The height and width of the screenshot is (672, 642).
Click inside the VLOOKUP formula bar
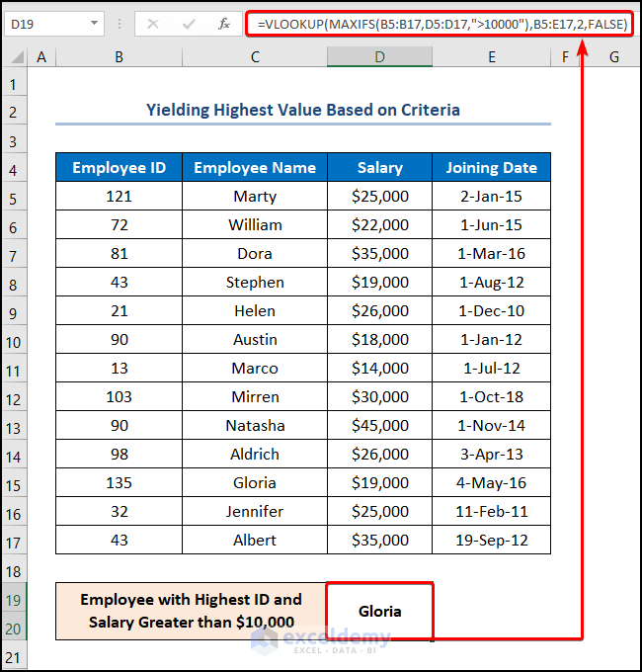coord(441,24)
